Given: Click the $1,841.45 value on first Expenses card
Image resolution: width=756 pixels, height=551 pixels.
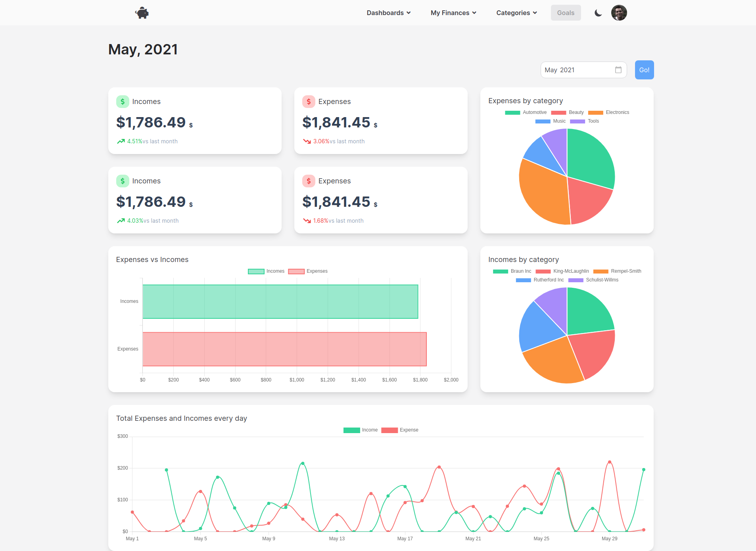Looking at the screenshot, I should (x=336, y=122).
